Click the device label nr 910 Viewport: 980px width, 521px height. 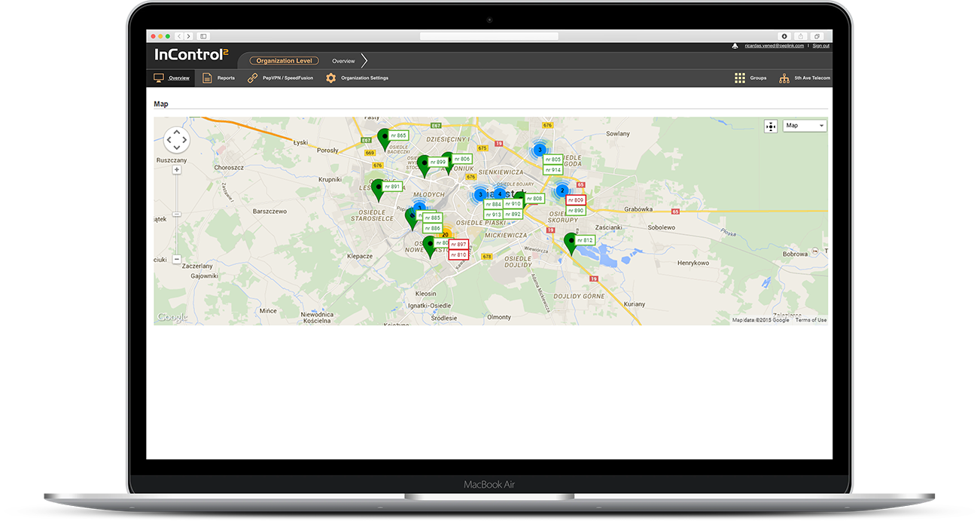click(x=513, y=204)
